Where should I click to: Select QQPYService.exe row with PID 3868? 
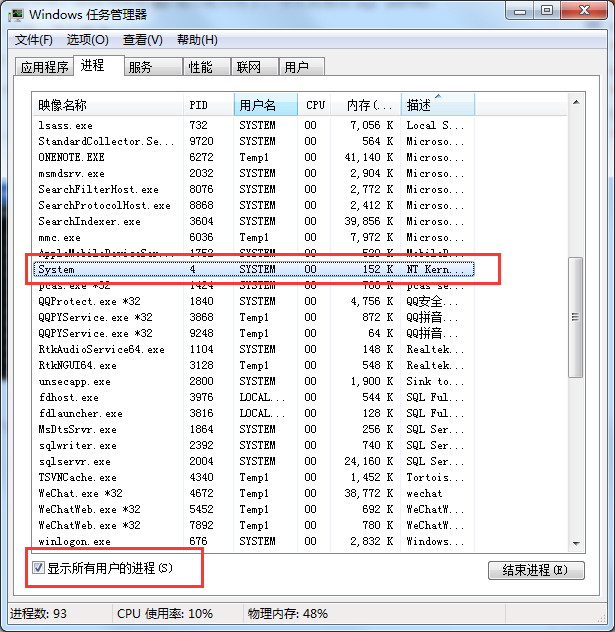click(254, 317)
